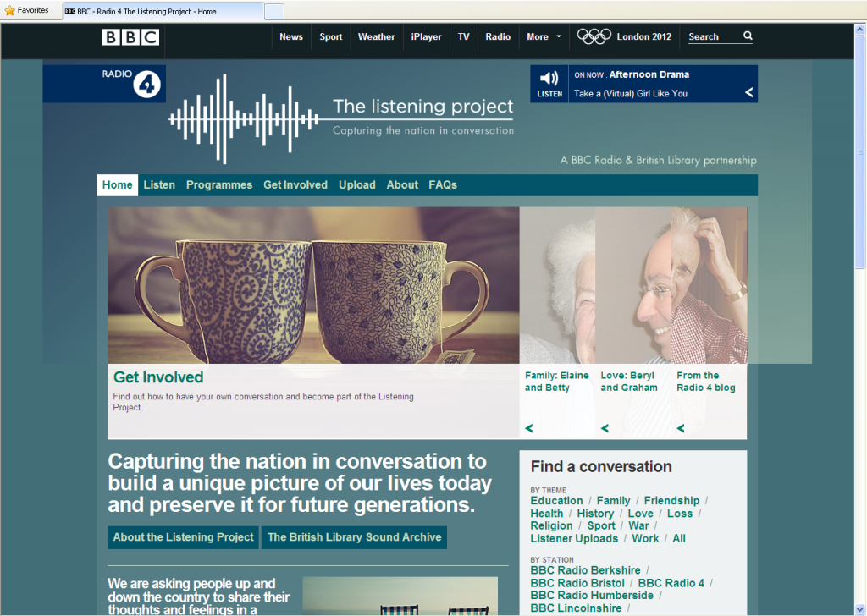Select TV in the BBC navigation
The height and width of the screenshot is (616, 867).
(463, 37)
